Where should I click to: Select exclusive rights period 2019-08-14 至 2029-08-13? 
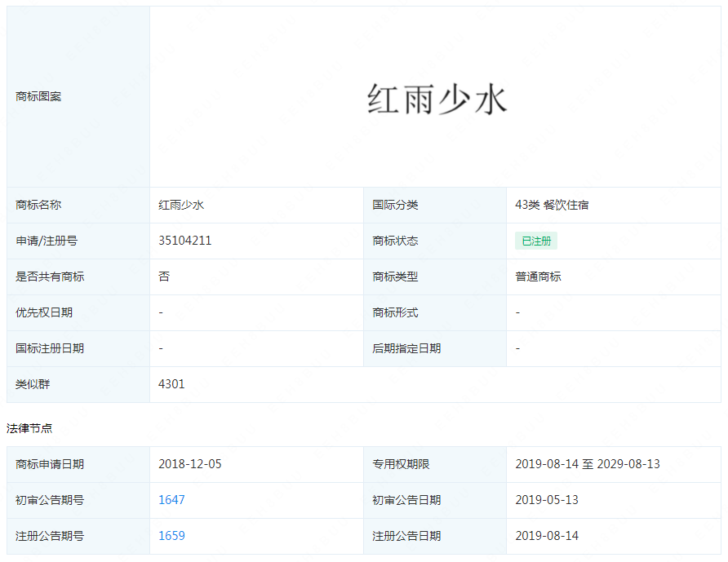(x=588, y=463)
